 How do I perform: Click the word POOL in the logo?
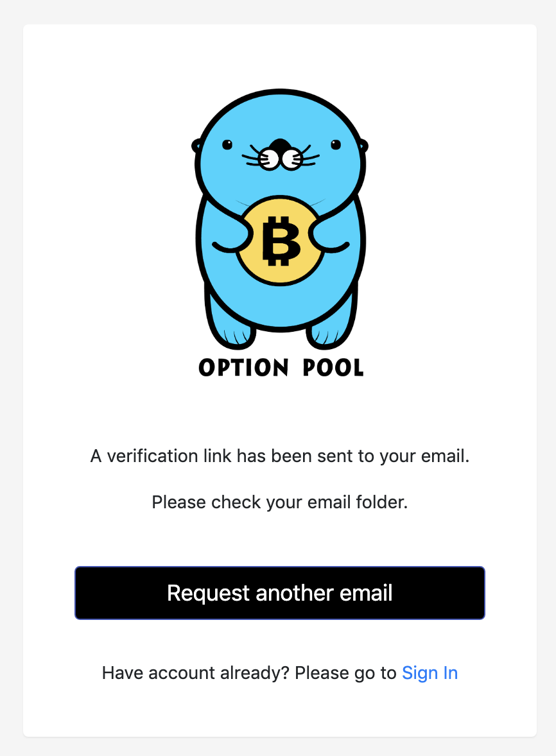tap(333, 368)
